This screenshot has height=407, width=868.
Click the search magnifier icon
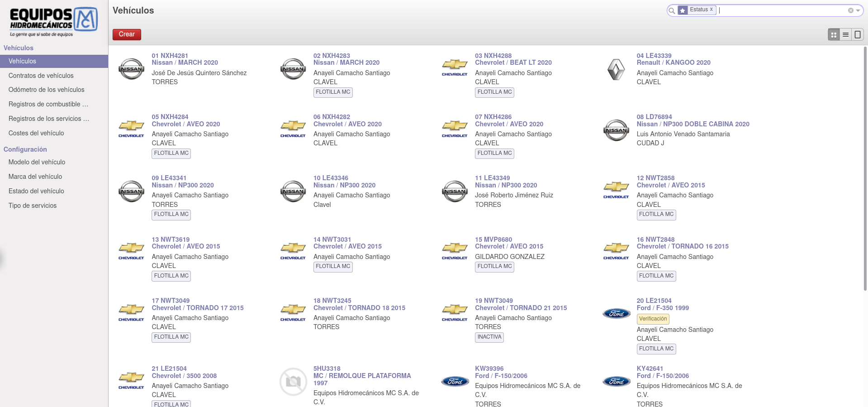click(x=672, y=10)
